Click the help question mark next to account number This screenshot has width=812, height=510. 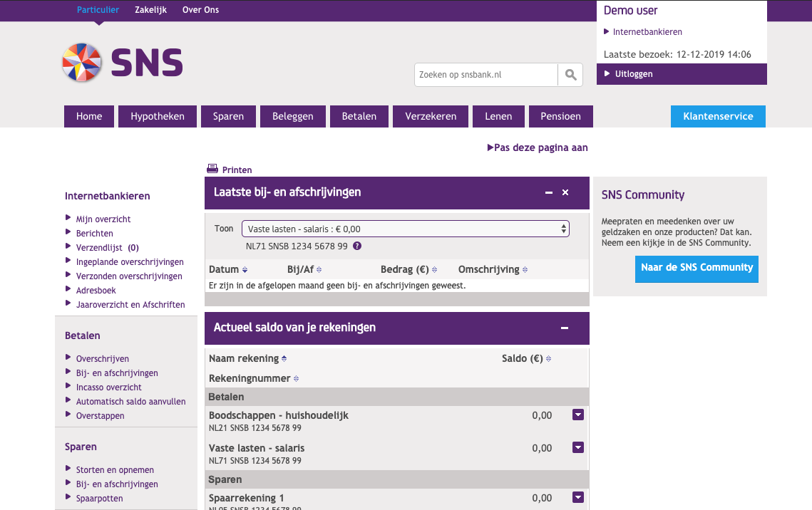tap(357, 246)
